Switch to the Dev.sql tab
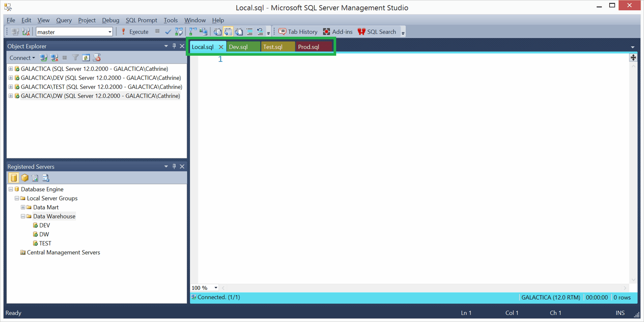644x322 pixels. pyautogui.click(x=243, y=47)
